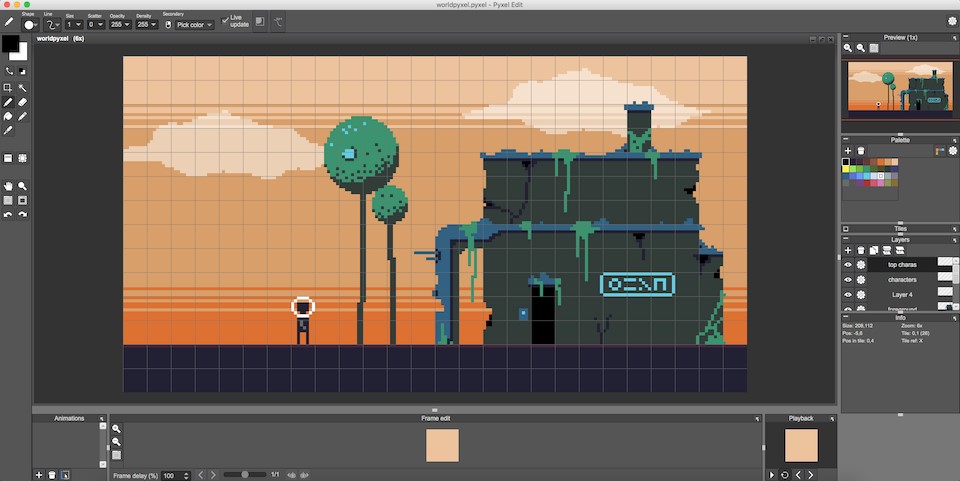Open the brush Size dropdown
Image resolution: width=960 pixels, height=481 pixels.
click(74, 24)
